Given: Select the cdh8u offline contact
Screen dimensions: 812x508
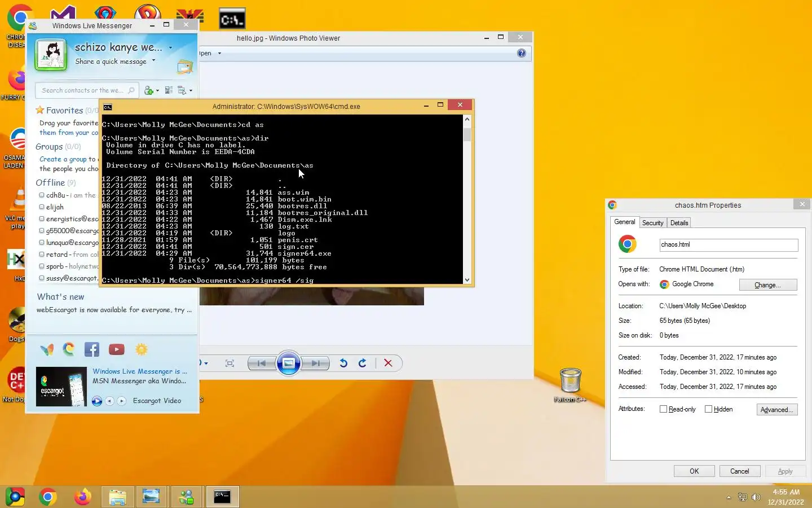Looking at the screenshot, I should tap(68, 195).
